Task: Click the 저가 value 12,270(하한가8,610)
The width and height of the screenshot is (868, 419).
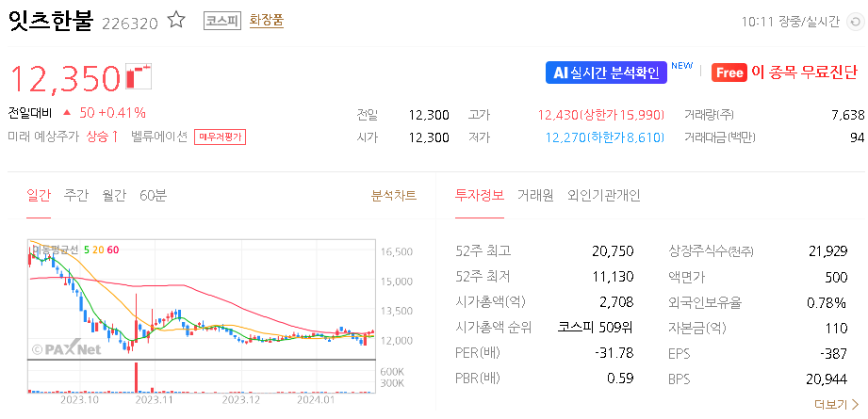Action: [x=604, y=137]
